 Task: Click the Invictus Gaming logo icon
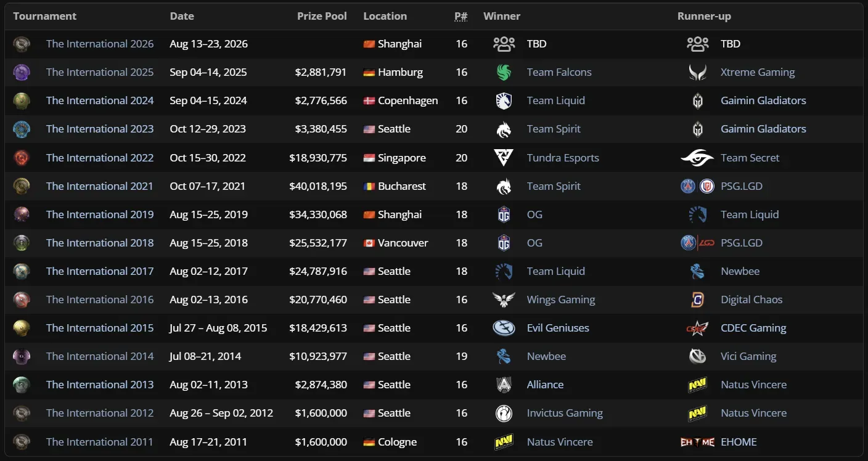[504, 413]
